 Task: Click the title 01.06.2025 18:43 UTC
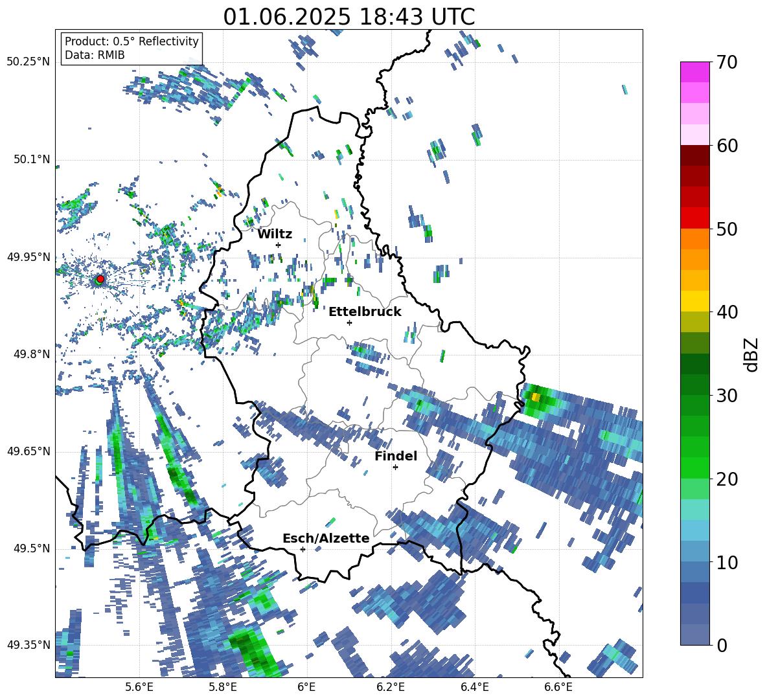click(x=349, y=17)
